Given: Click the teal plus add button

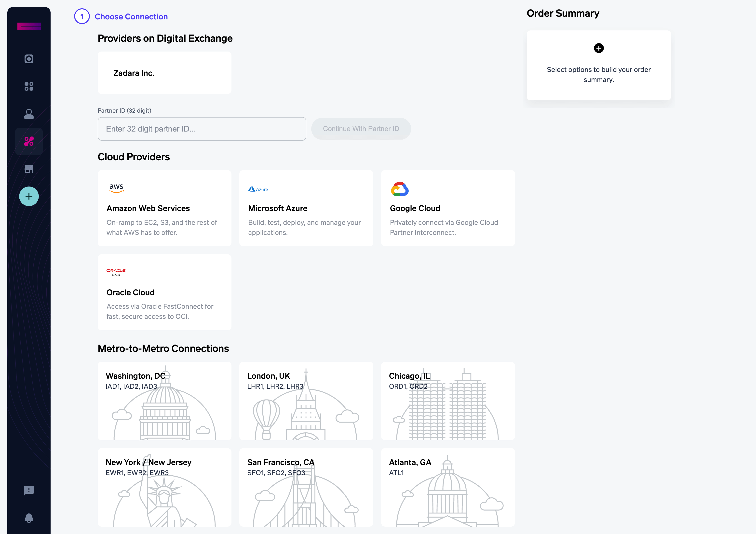Looking at the screenshot, I should [x=29, y=197].
